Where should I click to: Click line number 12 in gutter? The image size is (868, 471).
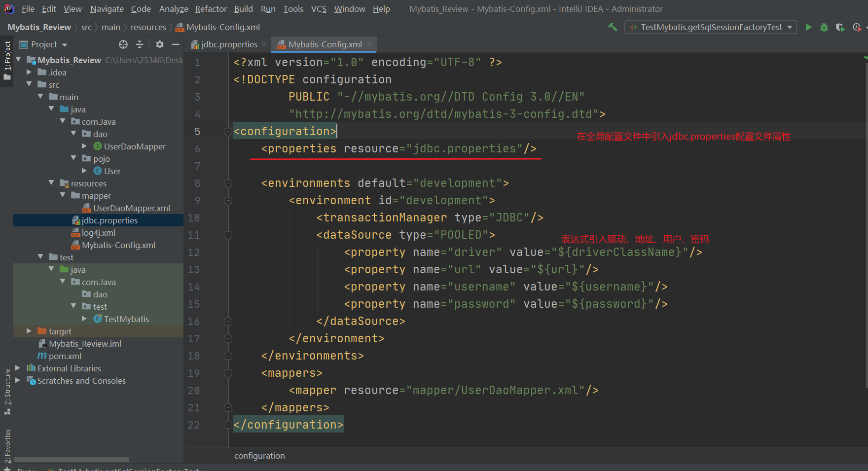pyautogui.click(x=194, y=253)
